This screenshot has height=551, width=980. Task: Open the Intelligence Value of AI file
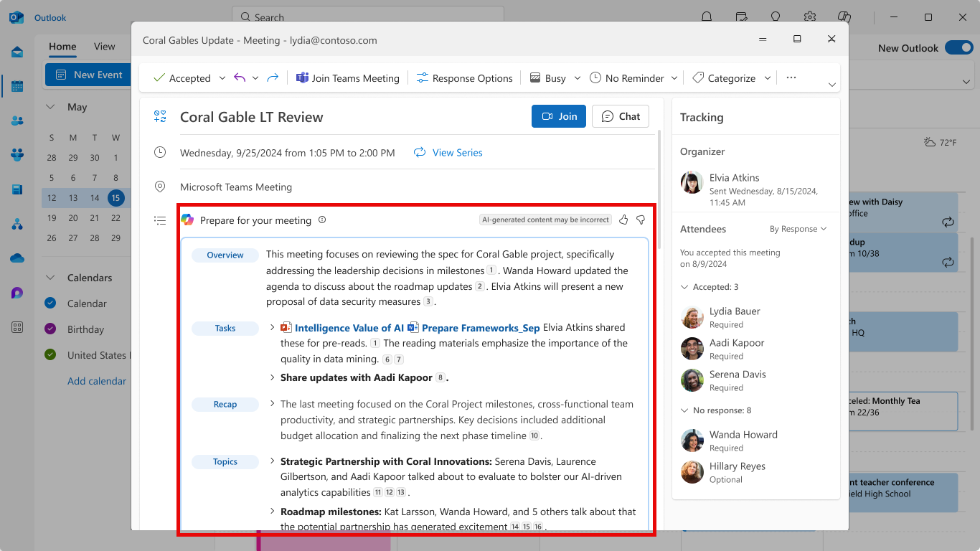tap(349, 328)
